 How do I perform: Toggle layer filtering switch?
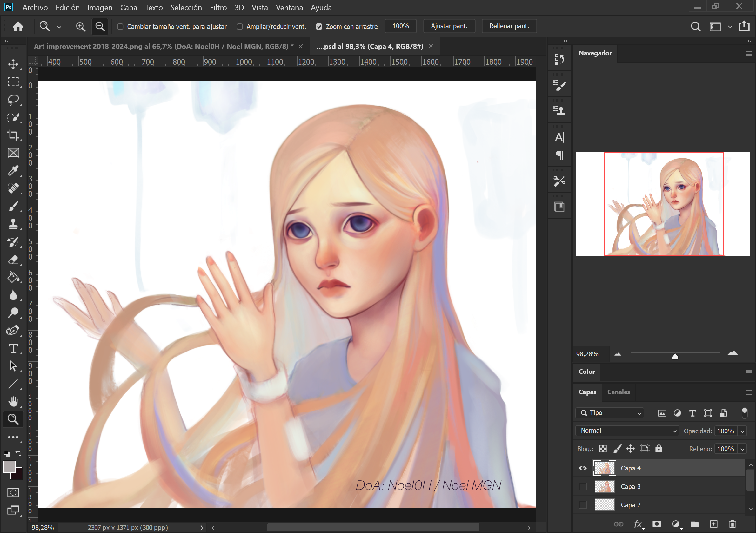[x=744, y=413]
